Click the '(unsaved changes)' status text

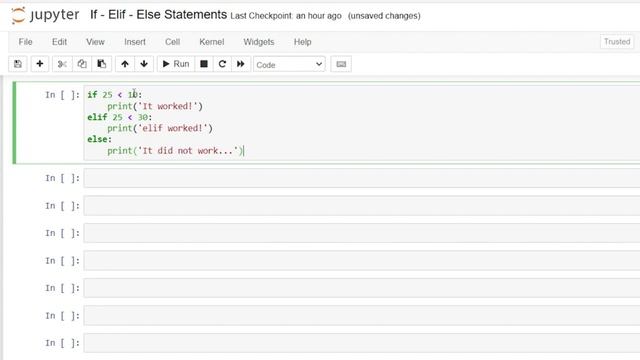click(384, 16)
